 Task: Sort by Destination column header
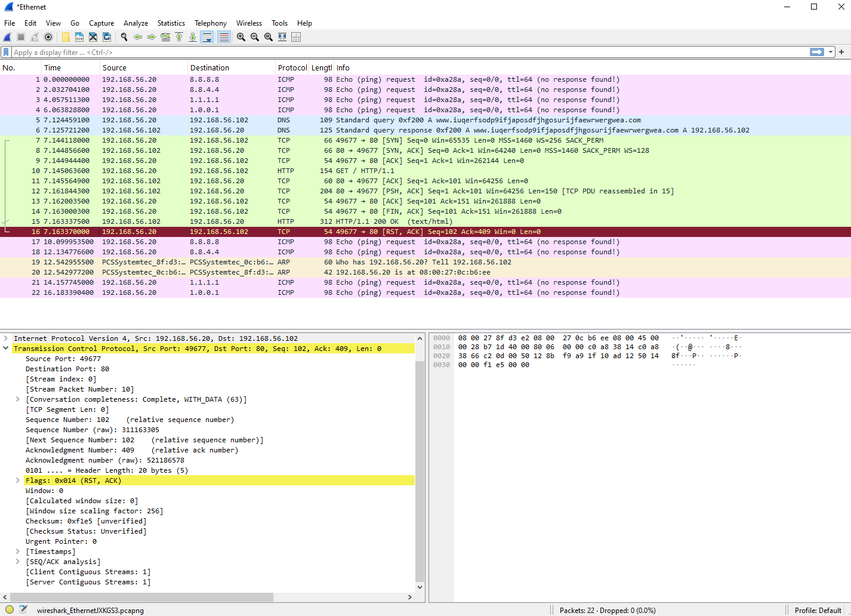pyautogui.click(x=231, y=67)
